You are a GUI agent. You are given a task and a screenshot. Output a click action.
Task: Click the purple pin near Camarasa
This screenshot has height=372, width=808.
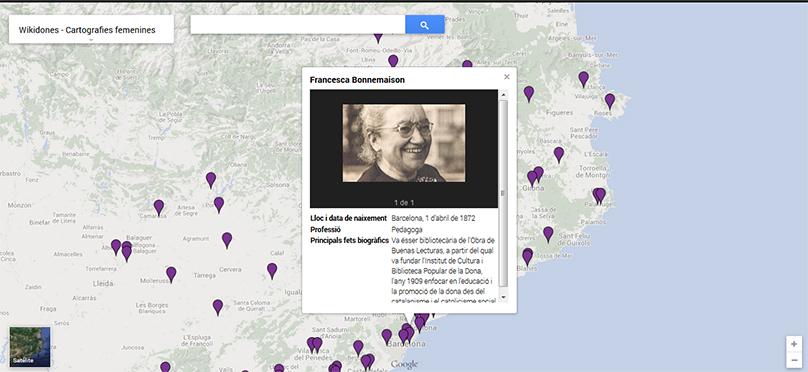[159, 207]
